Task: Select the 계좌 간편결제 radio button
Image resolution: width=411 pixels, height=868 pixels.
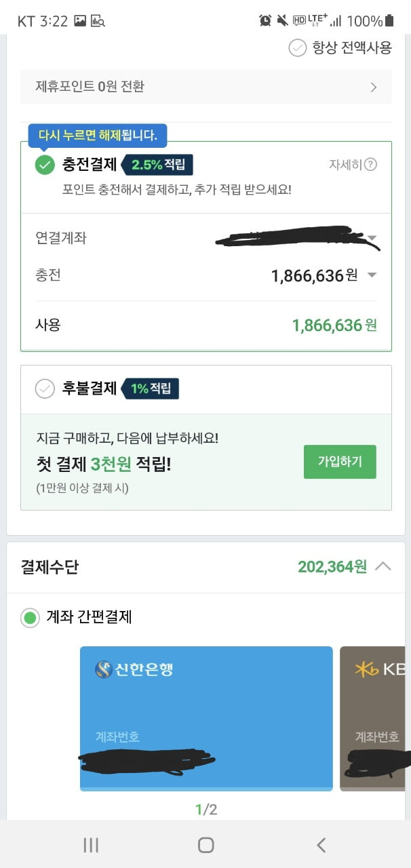Action: (x=30, y=618)
